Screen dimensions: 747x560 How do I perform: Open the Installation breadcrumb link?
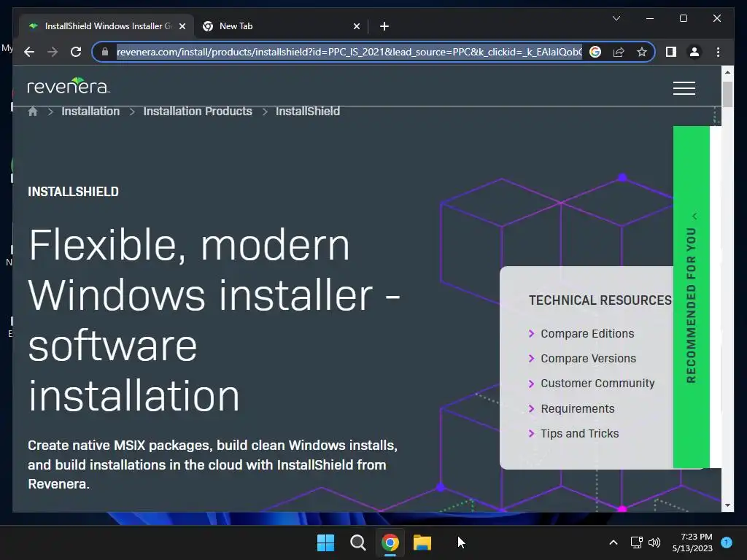tap(90, 112)
